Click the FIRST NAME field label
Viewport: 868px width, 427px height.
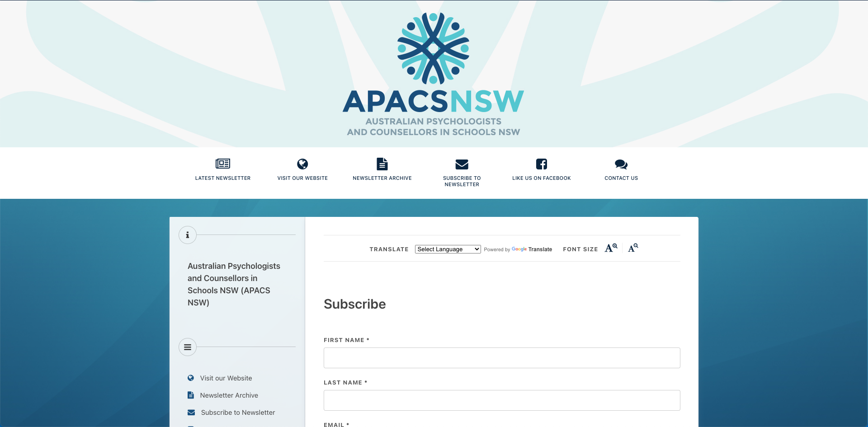tap(347, 340)
